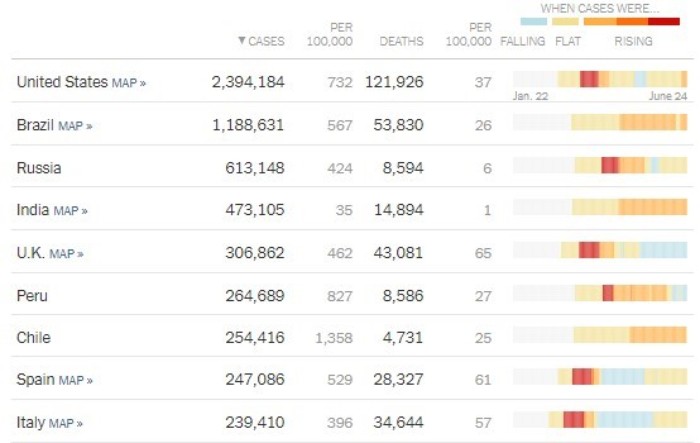Click the Peru country name

pyautogui.click(x=32, y=296)
